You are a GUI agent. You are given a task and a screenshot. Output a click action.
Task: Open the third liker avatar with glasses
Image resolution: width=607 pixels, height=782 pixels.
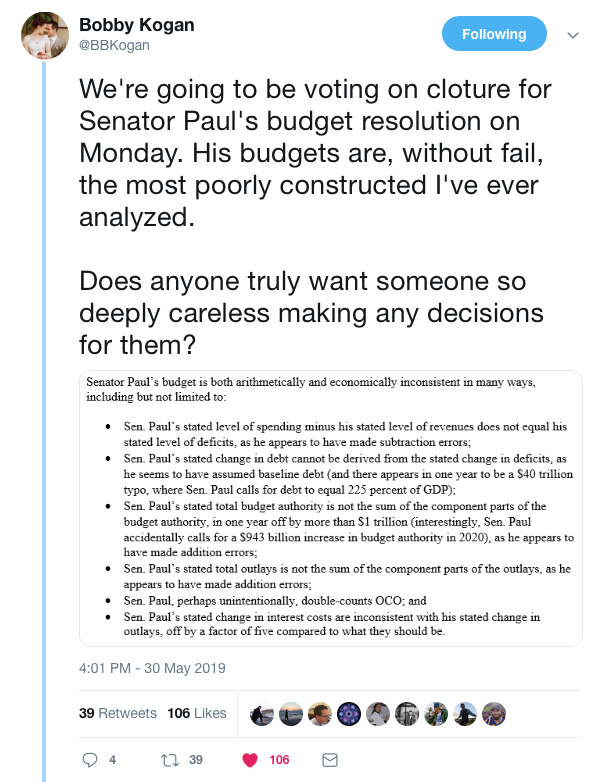[x=320, y=714]
